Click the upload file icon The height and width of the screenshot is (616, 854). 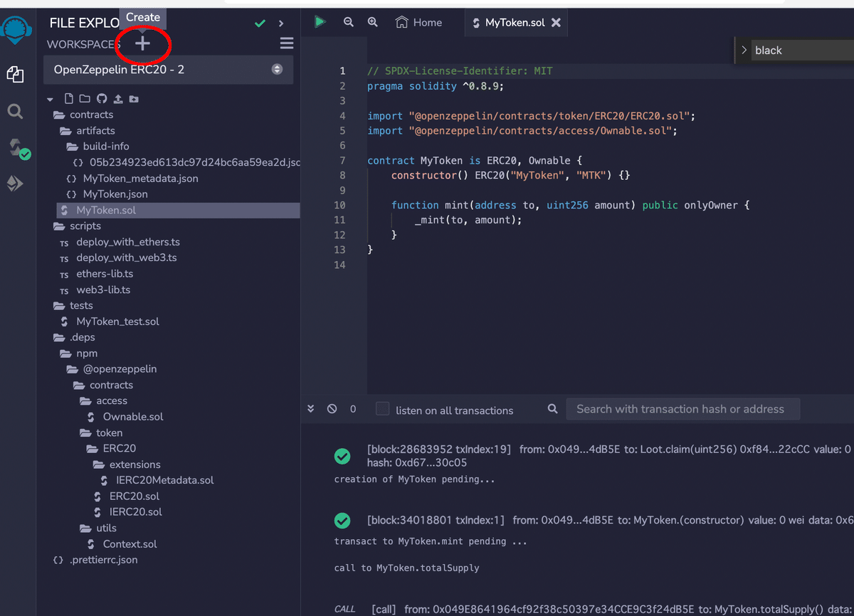pyautogui.click(x=117, y=99)
